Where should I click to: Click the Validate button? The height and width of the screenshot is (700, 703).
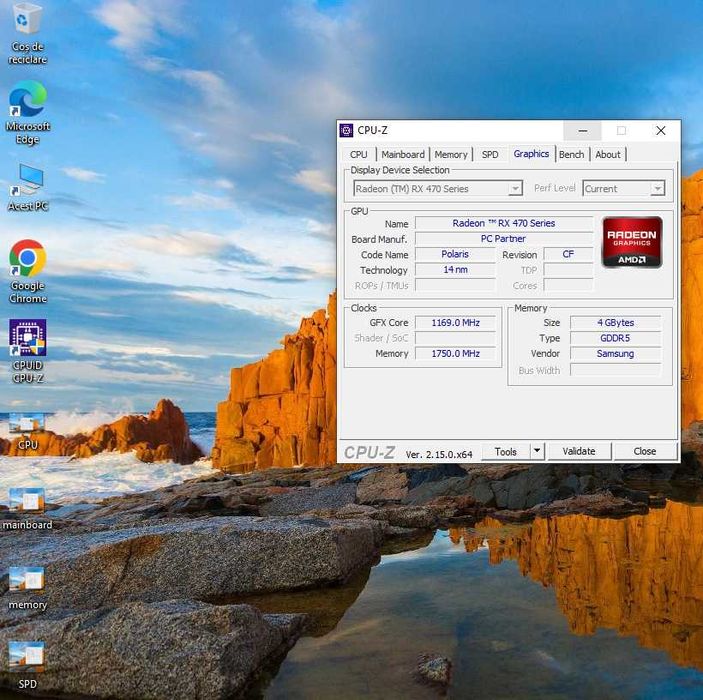point(579,451)
